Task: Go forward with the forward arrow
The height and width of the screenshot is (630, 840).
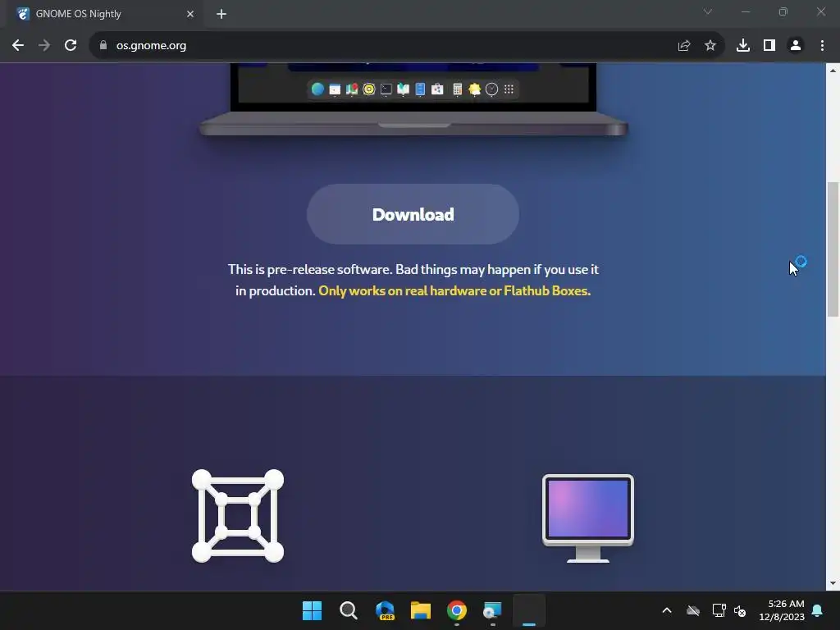Action: coord(44,46)
